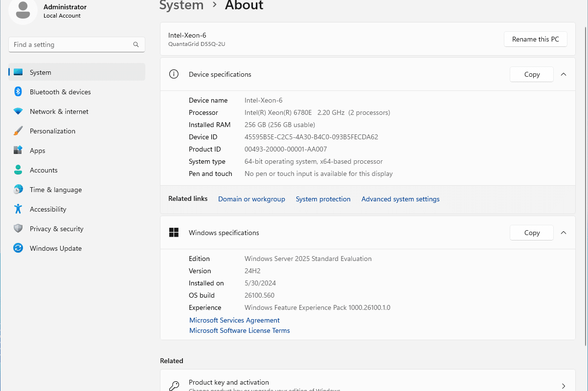Click the Apps icon in sidebar
The image size is (588, 391).
coord(18,151)
